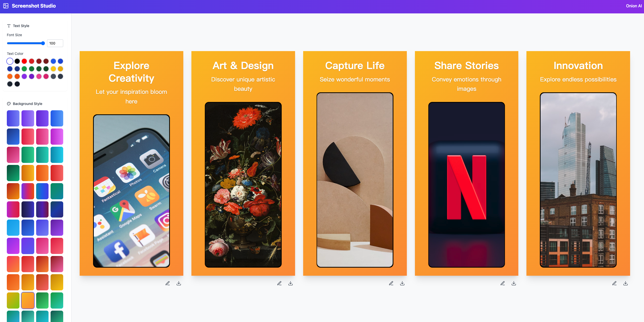Click the skyscraper screenshot in Innovation card

[578, 180]
